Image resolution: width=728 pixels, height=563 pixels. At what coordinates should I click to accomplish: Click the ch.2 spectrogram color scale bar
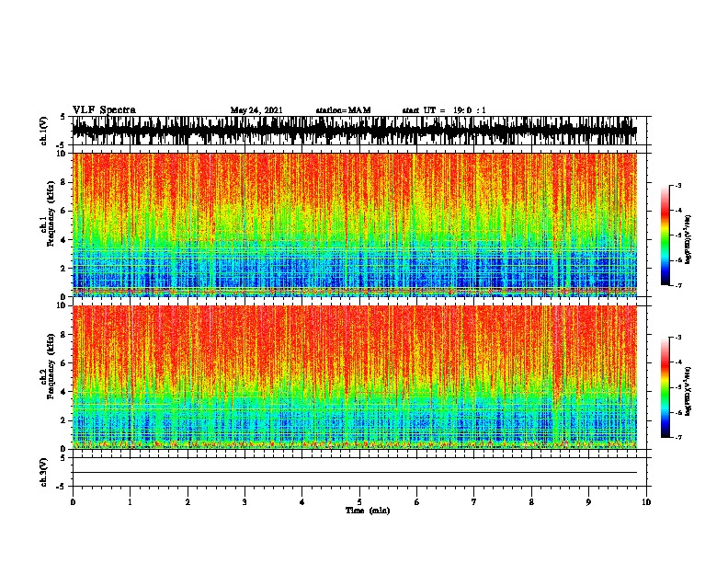click(x=665, y=387)
